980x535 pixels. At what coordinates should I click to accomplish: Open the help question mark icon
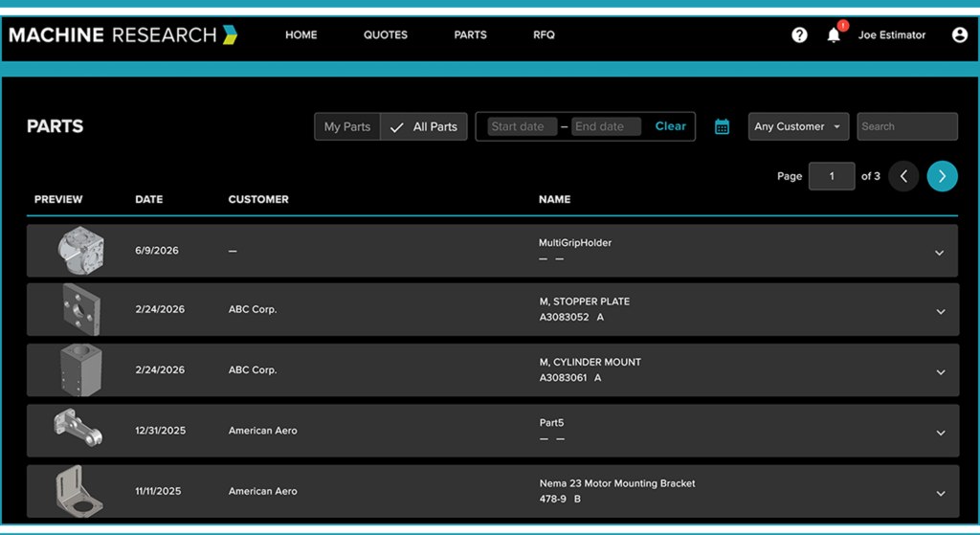[x=799, y=35]
